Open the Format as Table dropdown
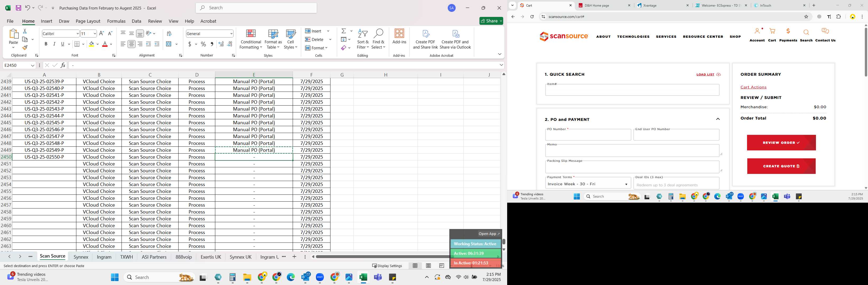 click(273, 39)
